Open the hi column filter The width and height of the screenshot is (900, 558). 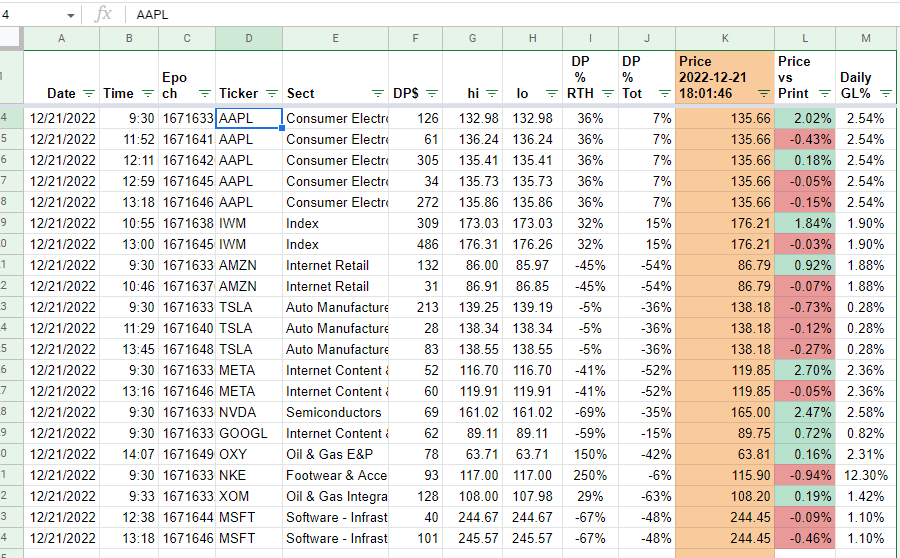click(x=492, y=94)
